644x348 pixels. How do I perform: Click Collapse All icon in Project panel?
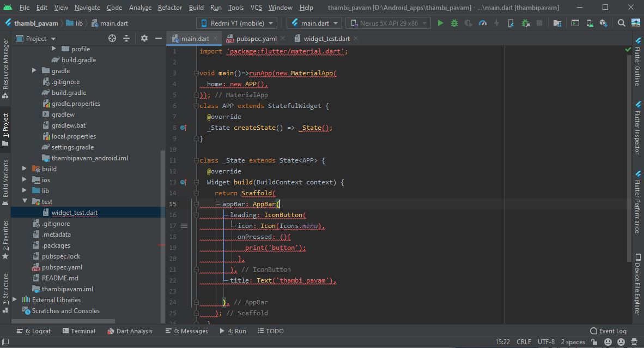coord(126,38)
